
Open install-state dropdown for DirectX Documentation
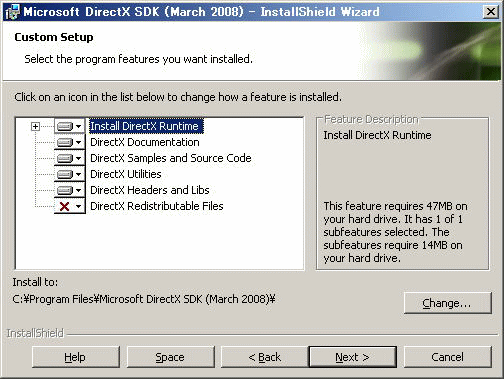(70, 142)
